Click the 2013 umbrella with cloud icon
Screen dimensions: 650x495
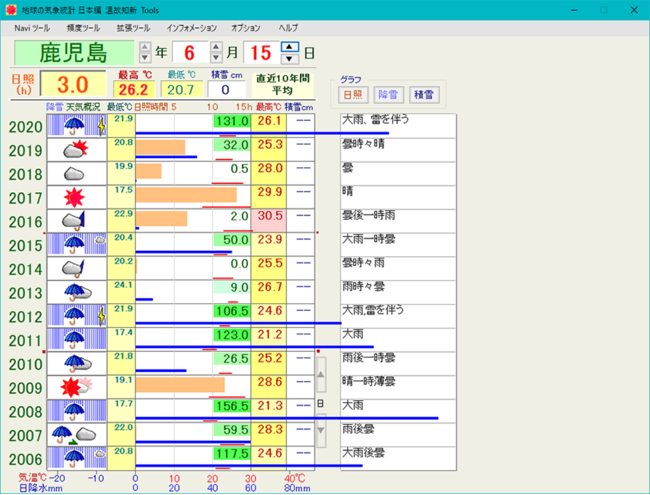[x=77, y=292]
